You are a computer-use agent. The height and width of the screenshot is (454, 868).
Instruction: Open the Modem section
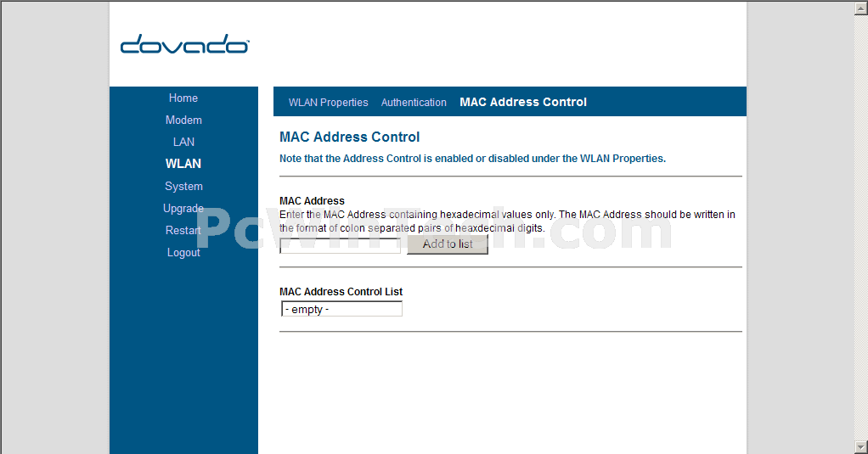[183, 120]
